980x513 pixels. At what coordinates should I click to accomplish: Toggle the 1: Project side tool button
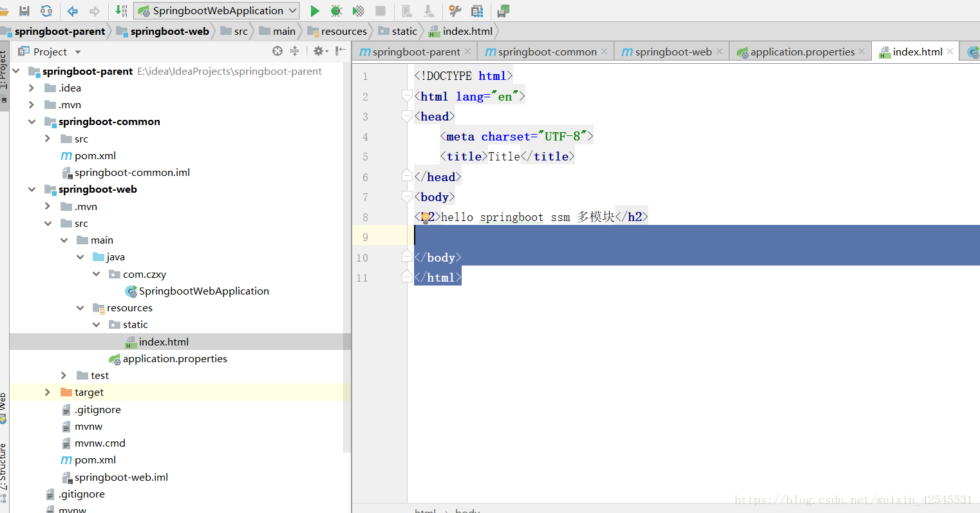[x=4, y=76]
